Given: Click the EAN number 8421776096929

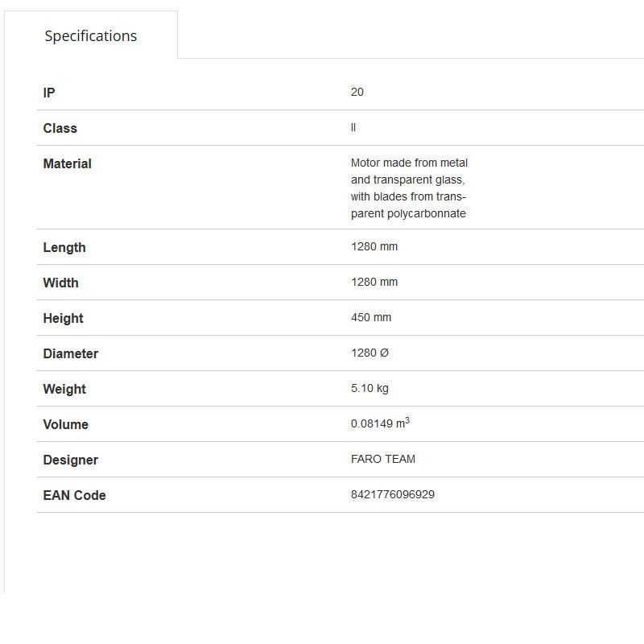Looking at the screenshot, I should [x=393, y=494].
